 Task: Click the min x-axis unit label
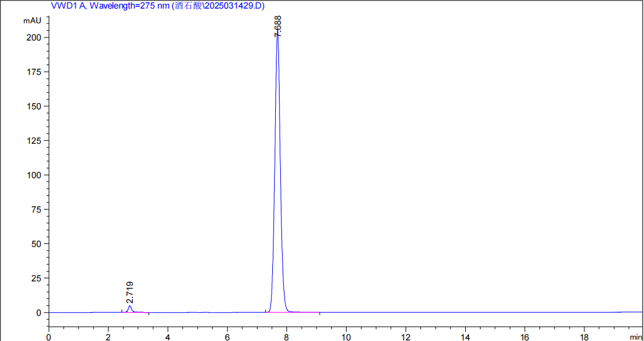click(x=635, y=337)
